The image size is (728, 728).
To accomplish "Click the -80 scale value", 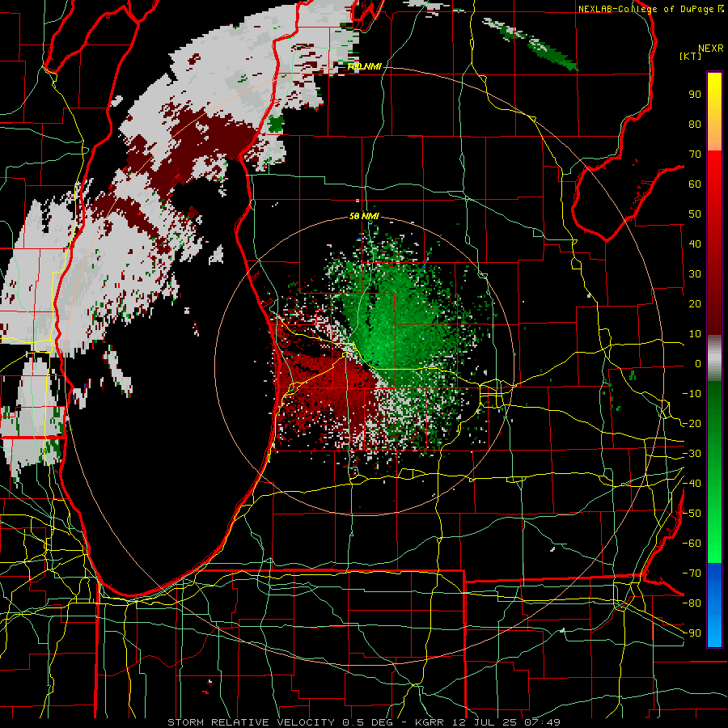I will [692, 603].
